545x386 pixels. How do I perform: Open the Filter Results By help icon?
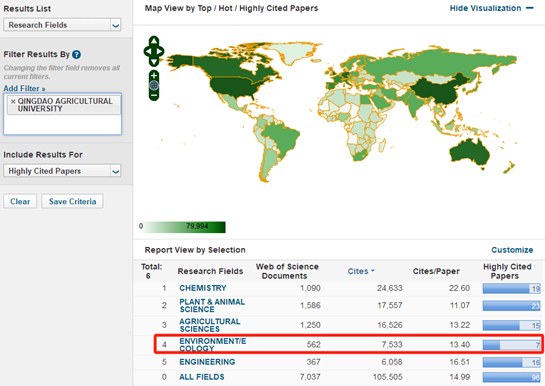point(76,55)
